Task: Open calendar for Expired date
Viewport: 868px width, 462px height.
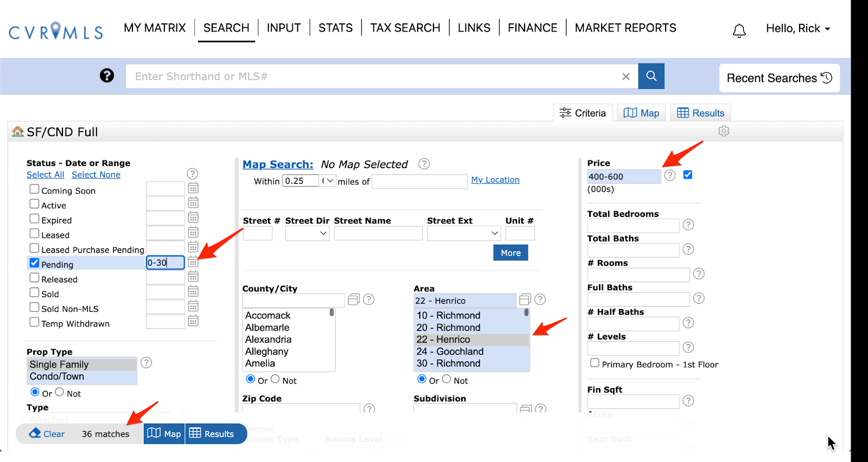Action: (193, 217)
